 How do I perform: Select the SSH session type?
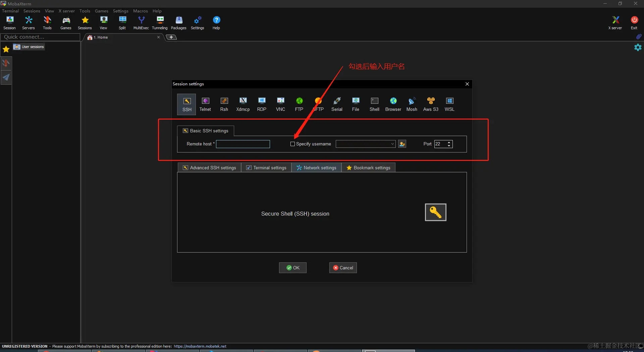point(187,104)
